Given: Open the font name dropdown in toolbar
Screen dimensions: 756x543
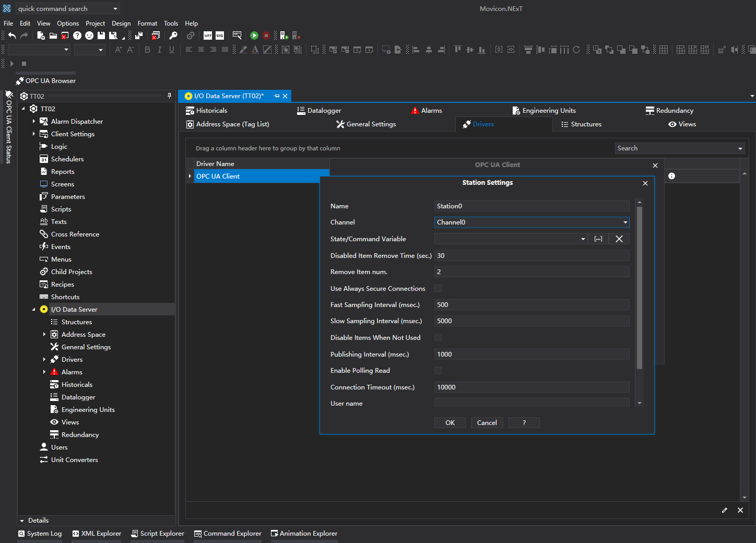Looking at the screenshot, I should click(66, 50).
